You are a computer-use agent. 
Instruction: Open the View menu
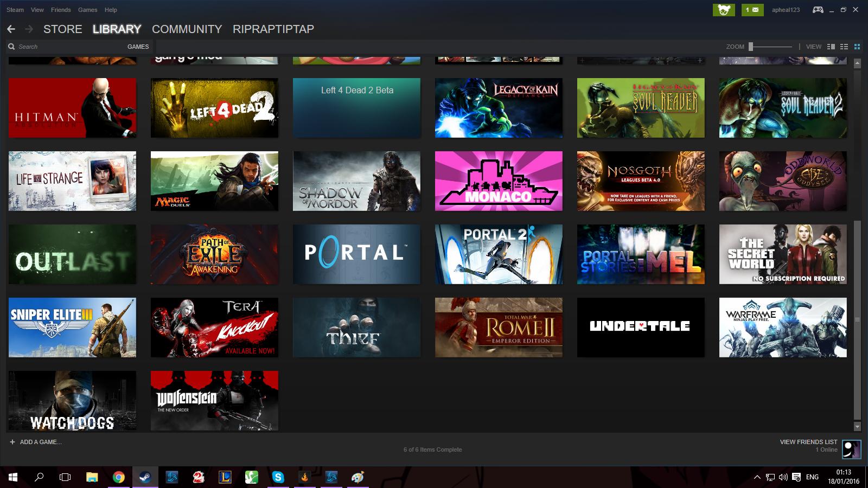pyautogui.click(x=37, y=10)
